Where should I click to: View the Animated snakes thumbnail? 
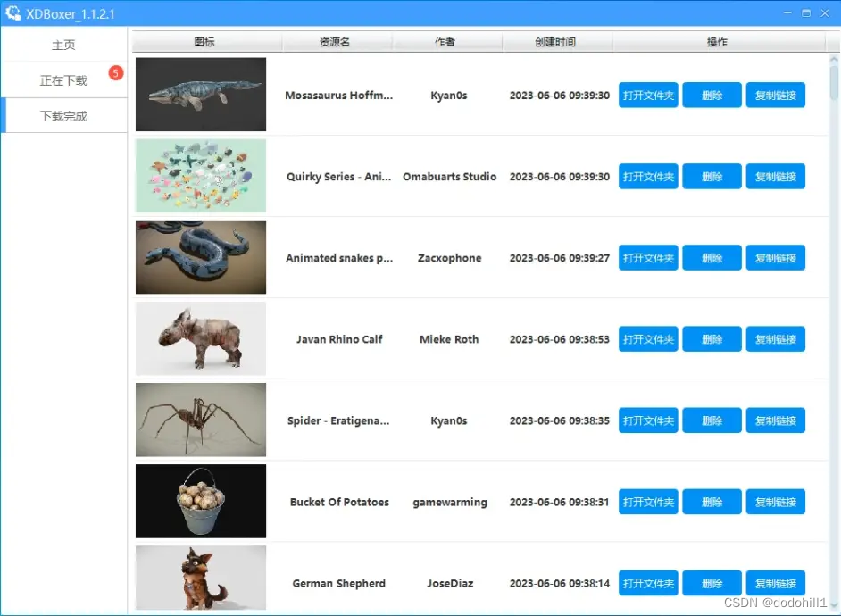[200, 257]
